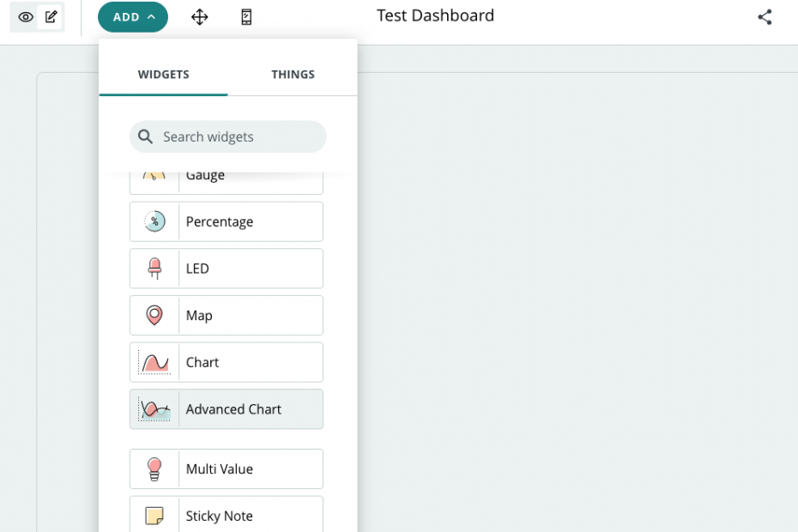Switch to the Things tab
This screenshot has width=798, height=532.
click(293, 75)
